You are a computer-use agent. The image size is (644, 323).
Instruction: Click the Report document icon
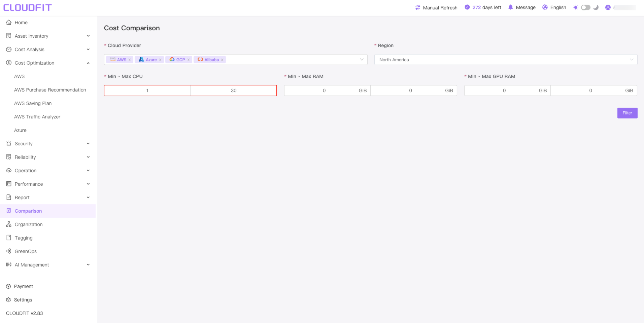point(9,198)
